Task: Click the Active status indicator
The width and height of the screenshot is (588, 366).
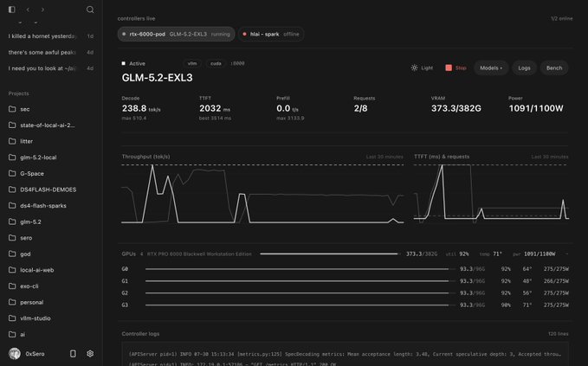Action: 133,64
